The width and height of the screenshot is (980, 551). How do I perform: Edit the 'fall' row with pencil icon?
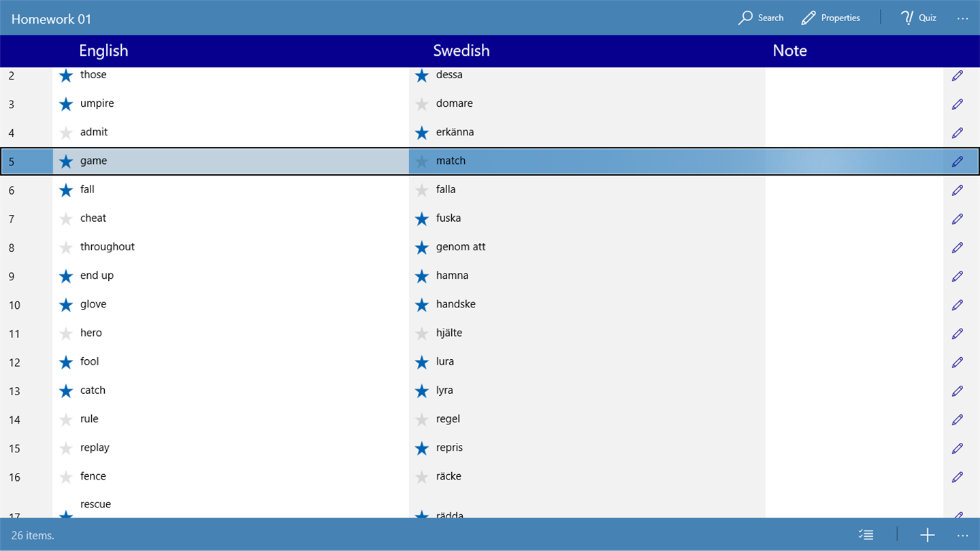point(958,190)
